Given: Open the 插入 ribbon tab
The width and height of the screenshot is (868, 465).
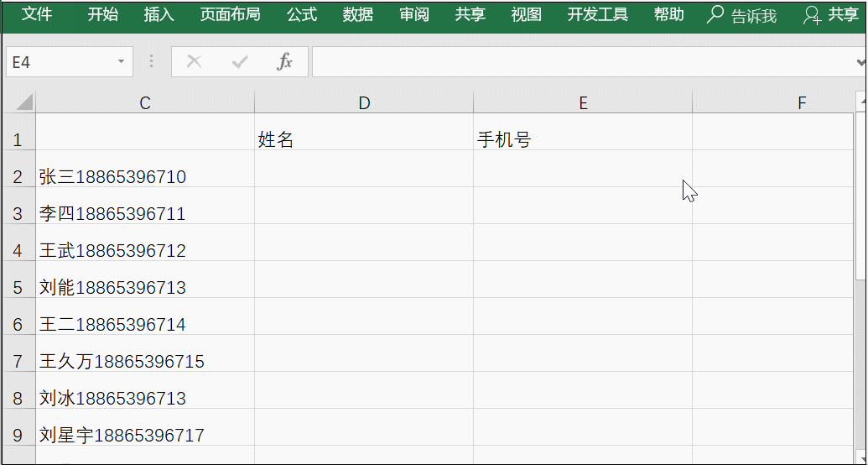Looking at the screenshot, I should point(159,14).
